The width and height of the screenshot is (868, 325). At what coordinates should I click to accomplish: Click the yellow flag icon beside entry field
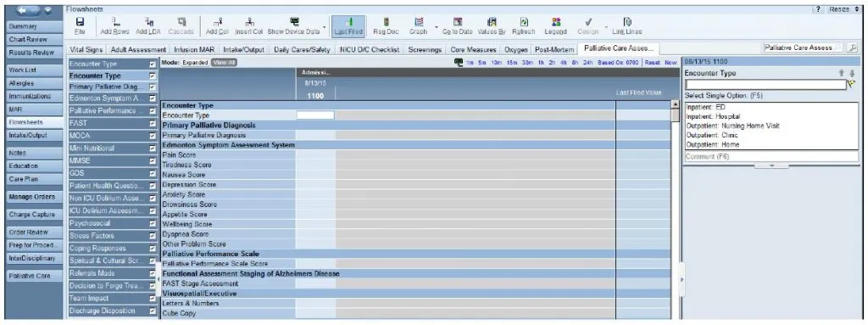click(851, 85)
